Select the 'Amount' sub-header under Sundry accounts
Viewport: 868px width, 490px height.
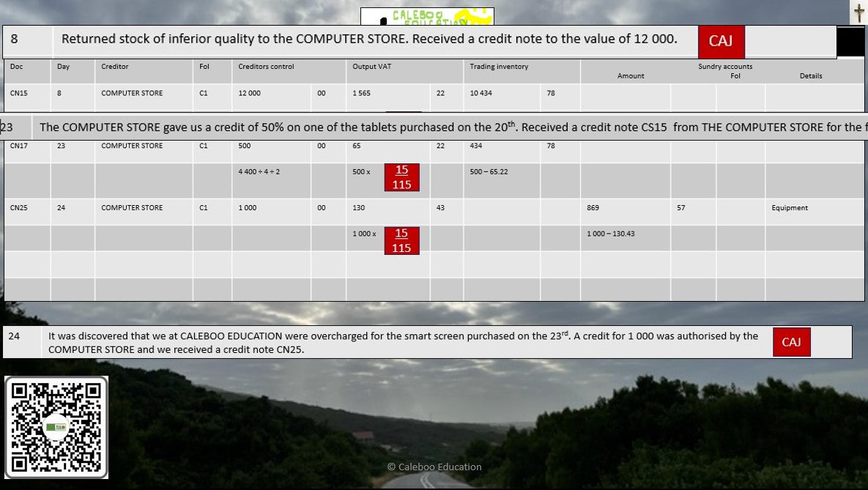(x=631, y=76)
